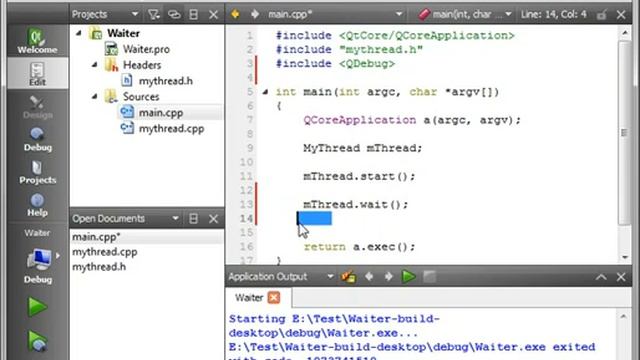The height and width of the screenshot is (360, 640).
Task: Switch to Debug mode in sidebar
Action: click(x=37, y=139)
